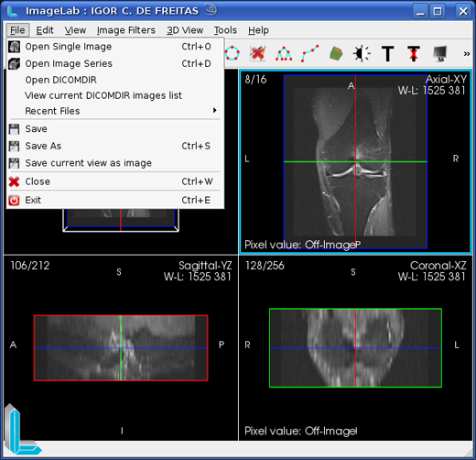This screenshot has width=476, height=460.
Task: Select View current DICOMDIR images list
Action: click(x=115, y=95)
